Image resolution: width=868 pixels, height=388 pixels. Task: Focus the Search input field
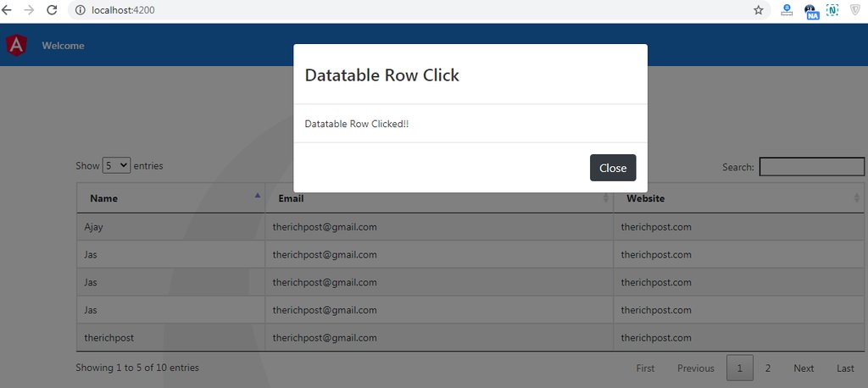click(x=811, y=167)
